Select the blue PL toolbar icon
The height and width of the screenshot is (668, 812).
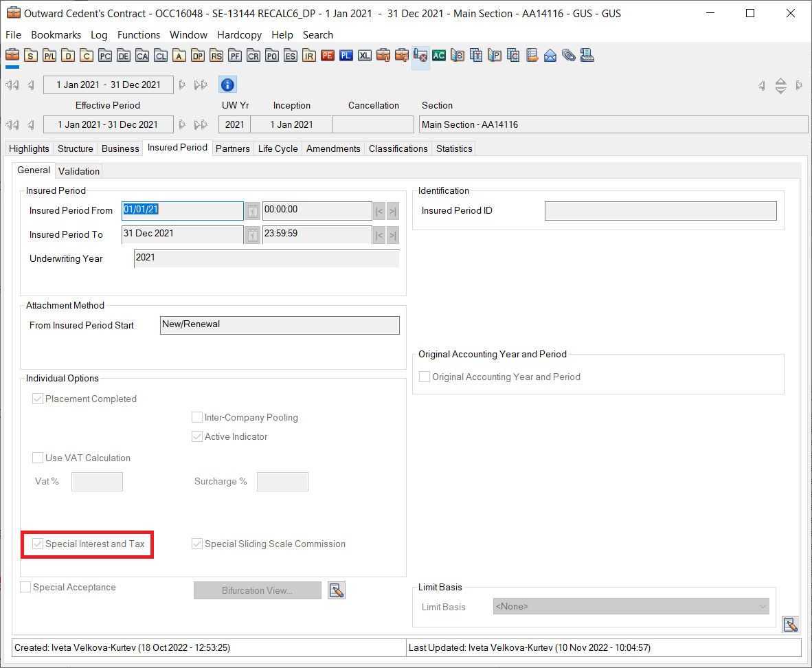tap(346, 56)
